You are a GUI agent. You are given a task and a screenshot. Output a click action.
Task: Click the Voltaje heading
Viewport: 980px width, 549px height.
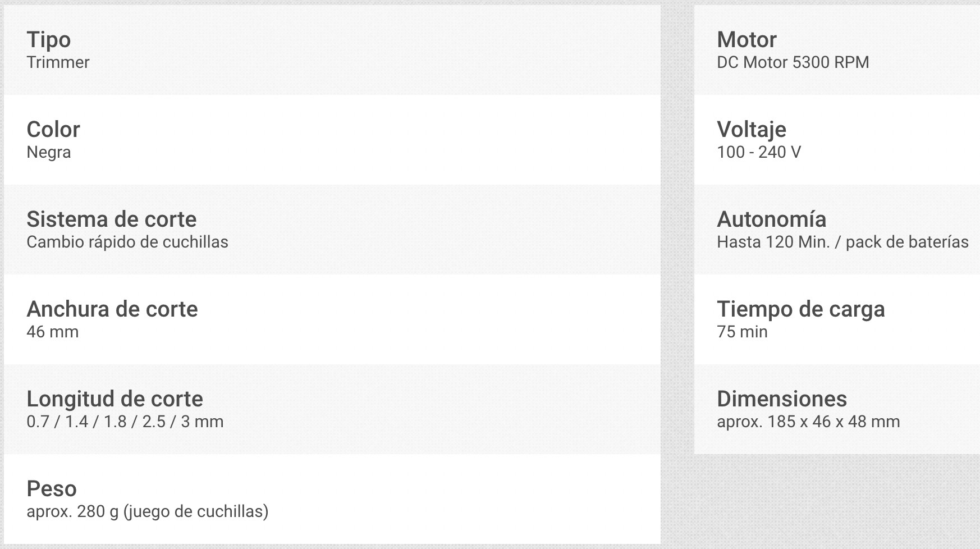[752, 130]
